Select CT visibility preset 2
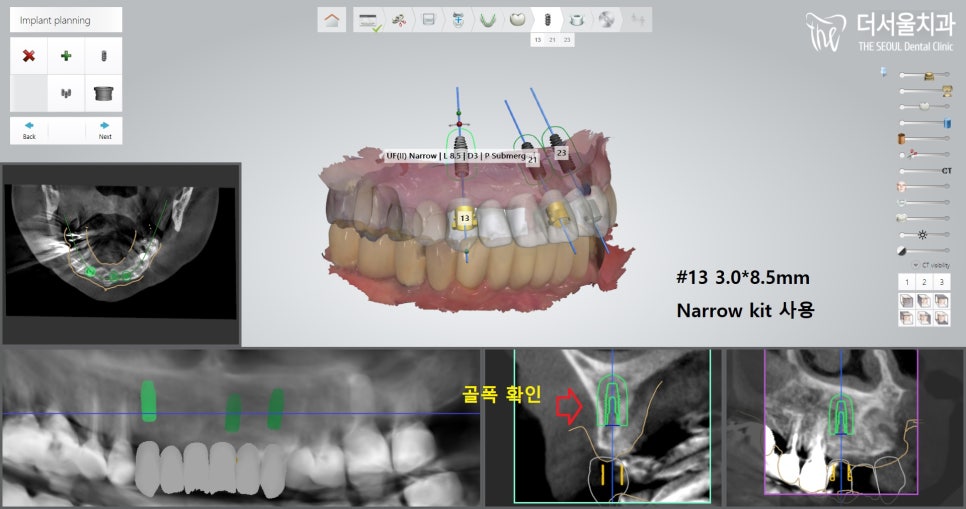This screenshot has height=509, width=966. coord(924,282)
